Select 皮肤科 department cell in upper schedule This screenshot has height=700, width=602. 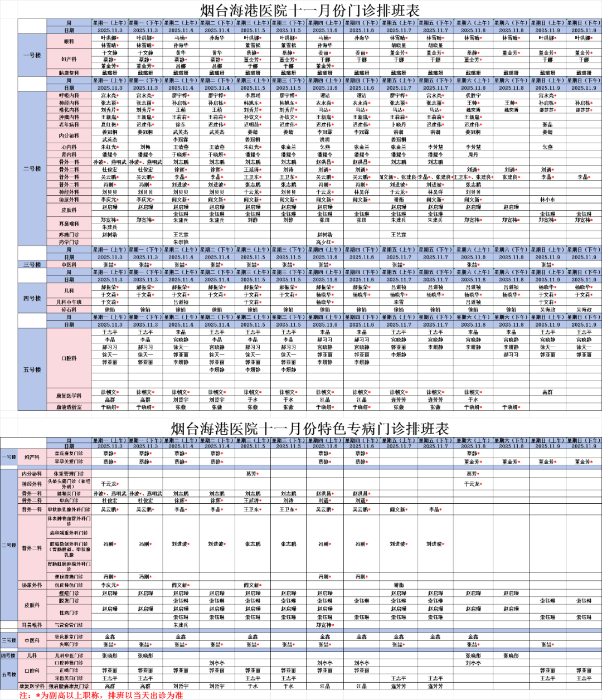(x=69, y=210)
